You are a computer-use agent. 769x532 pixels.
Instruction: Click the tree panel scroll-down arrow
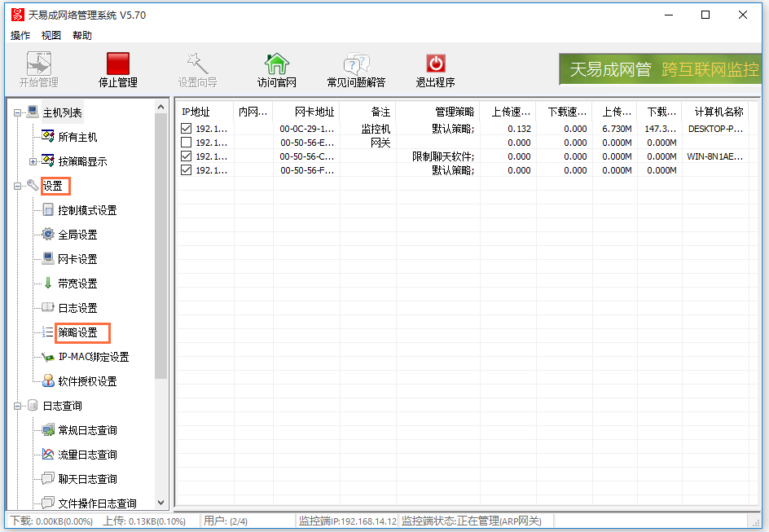coord(160,503)
